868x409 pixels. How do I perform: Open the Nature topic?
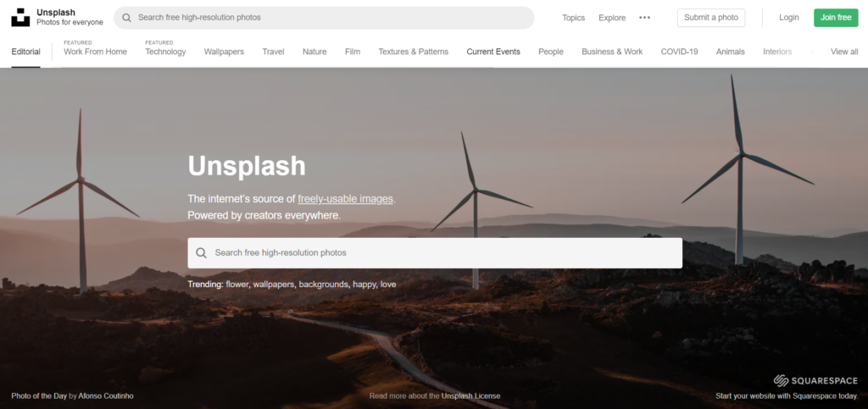pos(314,52)
